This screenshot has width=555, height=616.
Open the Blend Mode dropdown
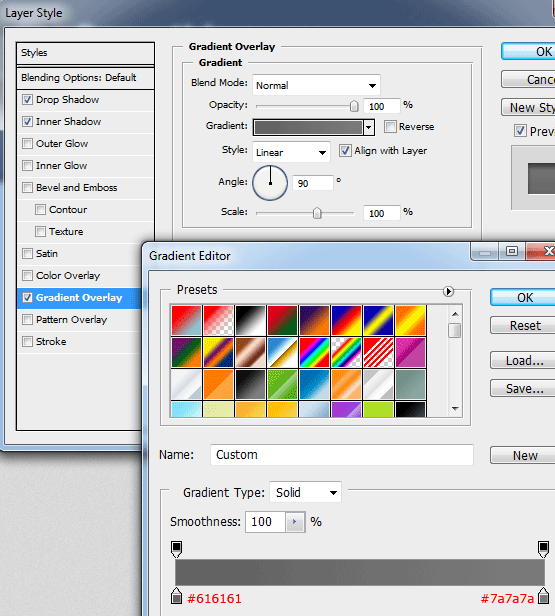pyautogui.click(x=316, y=85)
